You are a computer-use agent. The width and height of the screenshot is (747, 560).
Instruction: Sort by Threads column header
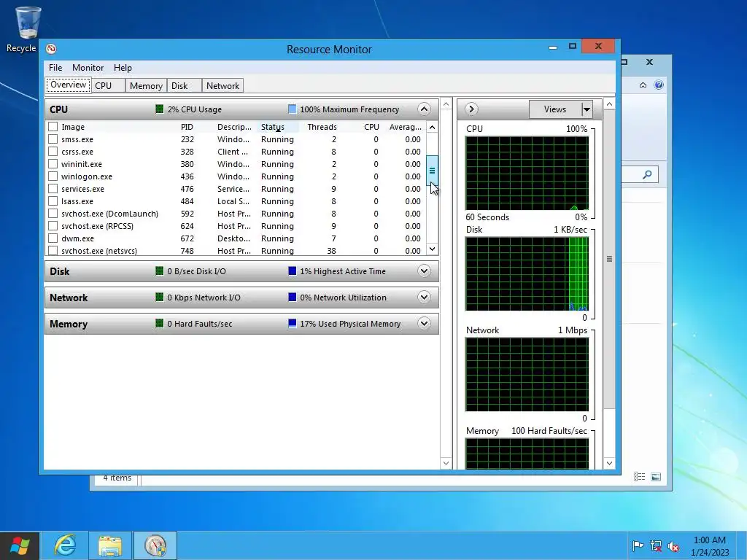(322, 127)
